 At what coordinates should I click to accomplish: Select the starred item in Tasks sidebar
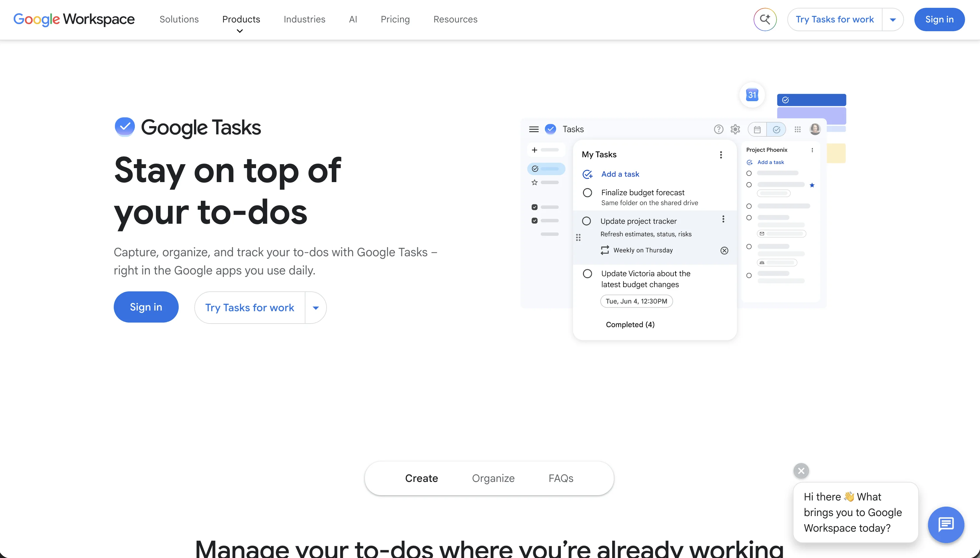click(546, 182)
